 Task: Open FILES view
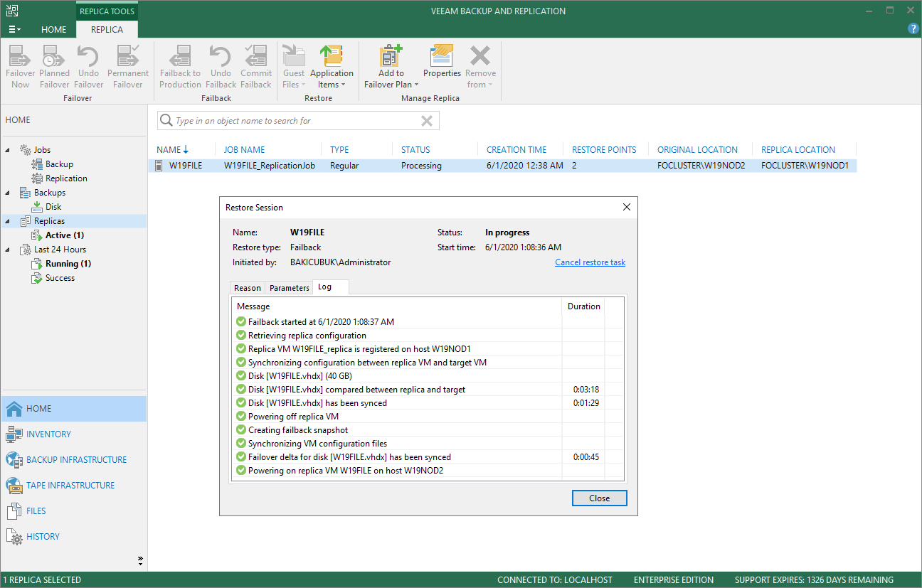click(74, 511)
